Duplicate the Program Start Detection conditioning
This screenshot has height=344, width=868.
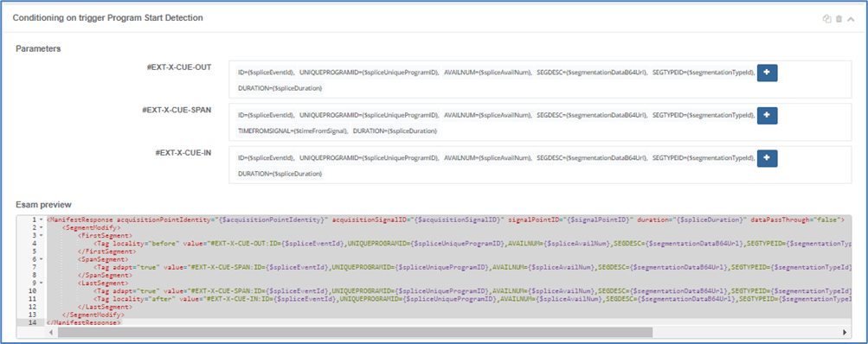pyautogui.click(x=827, y=19)
